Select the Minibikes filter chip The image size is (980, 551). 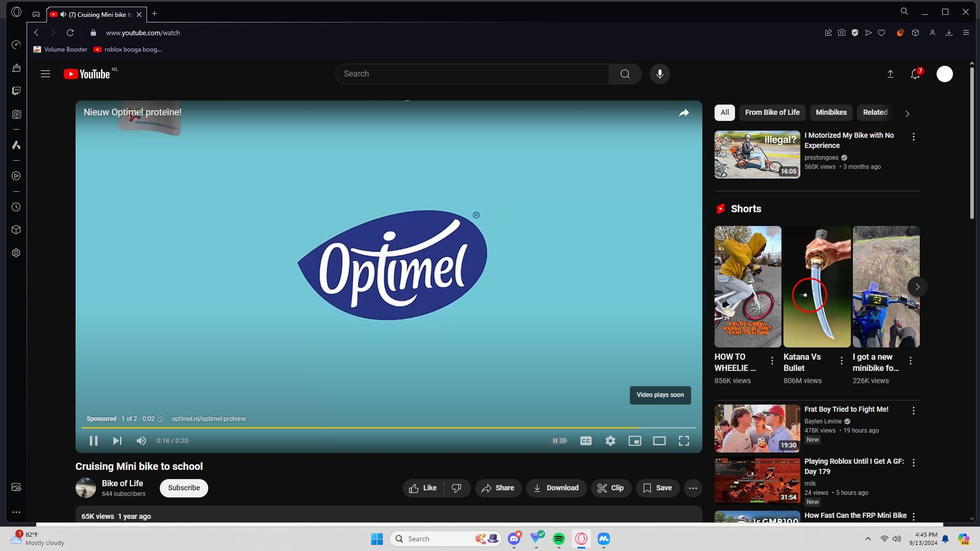click(x=831, y=113)
